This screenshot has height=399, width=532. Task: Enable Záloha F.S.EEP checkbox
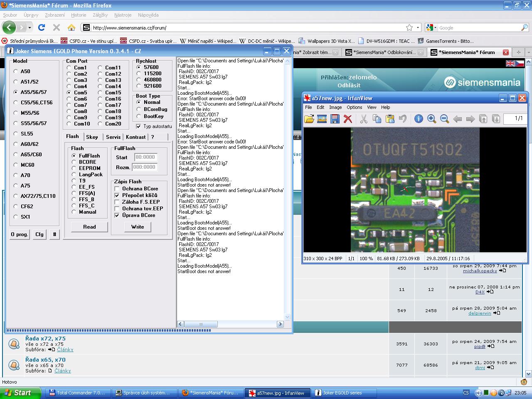coord(117,202)
